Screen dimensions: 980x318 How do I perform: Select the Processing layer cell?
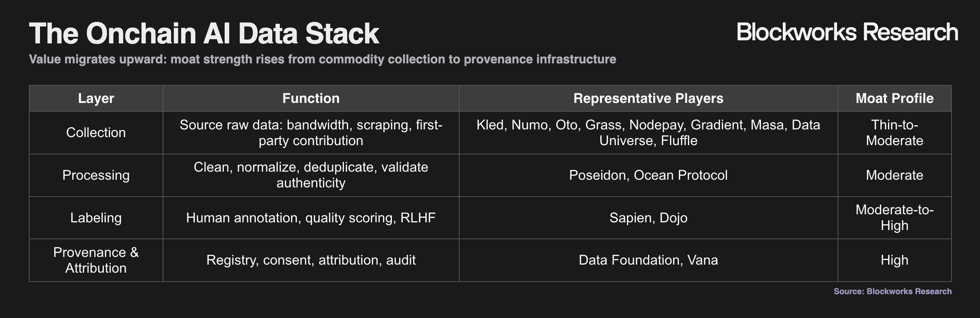pos(96,175)
